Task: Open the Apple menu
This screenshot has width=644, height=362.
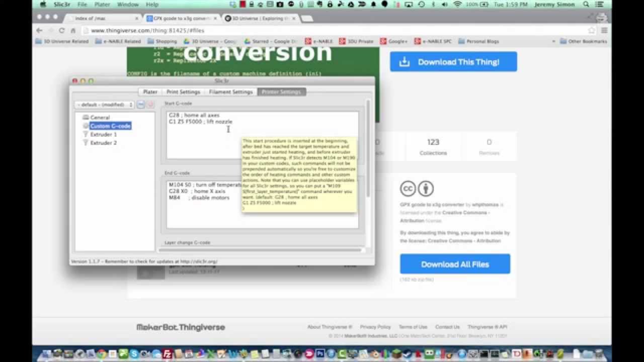Action: coord(43,5)
